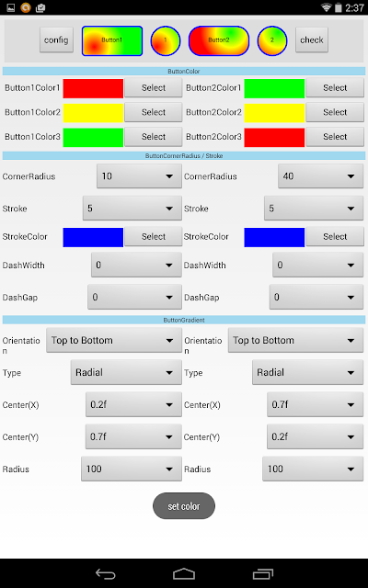This screenshot has width=368, height=588.
Task: Click the green Button2Color1 swatch
Action: [x=274, y=88]
